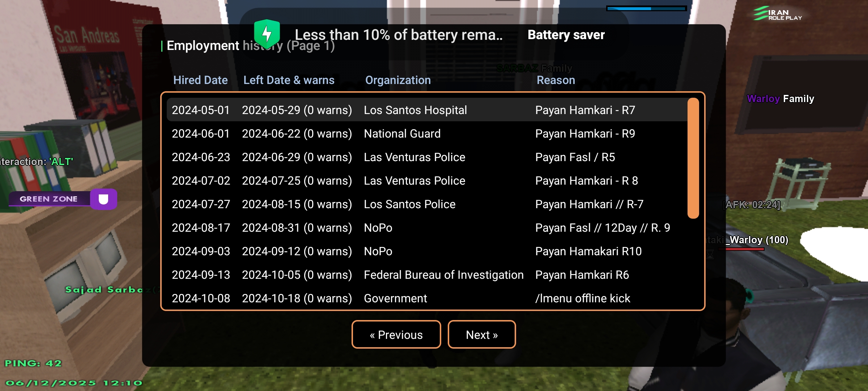The height and width of the screenshot is (391, 868).
Task: Click the Next » button
Action: (x=481, y=335)
